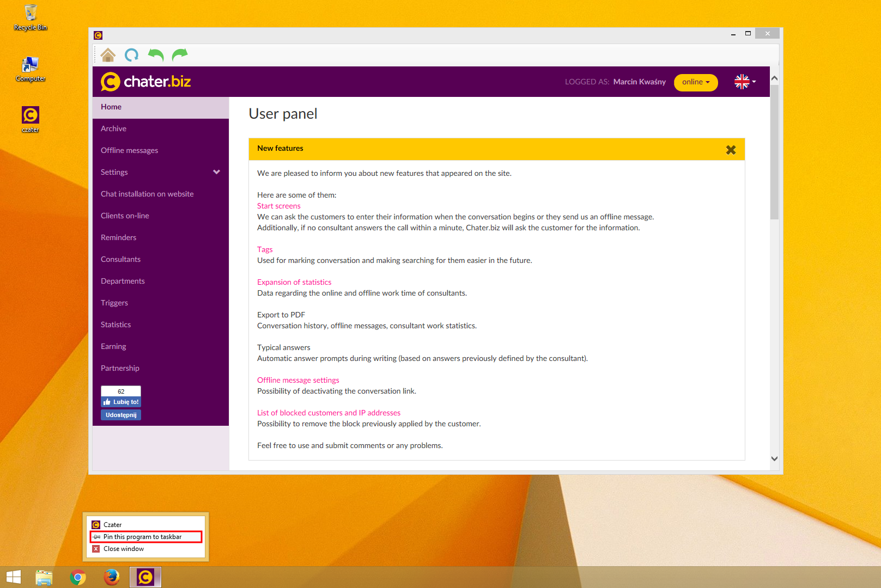Image resolution: width=881 pixels, height=588 pixels.
Task: Go forward with green forward arrow
Action: click(180, 55)
